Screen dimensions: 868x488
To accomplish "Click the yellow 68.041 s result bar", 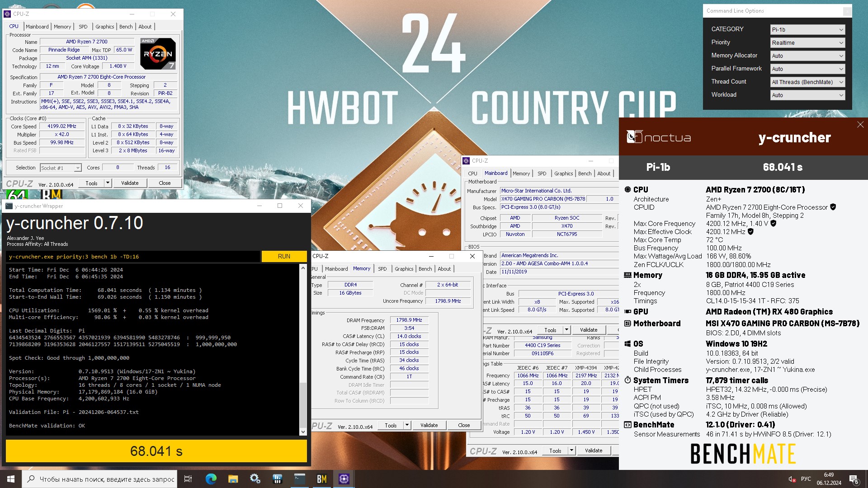I will click(156, 451).
